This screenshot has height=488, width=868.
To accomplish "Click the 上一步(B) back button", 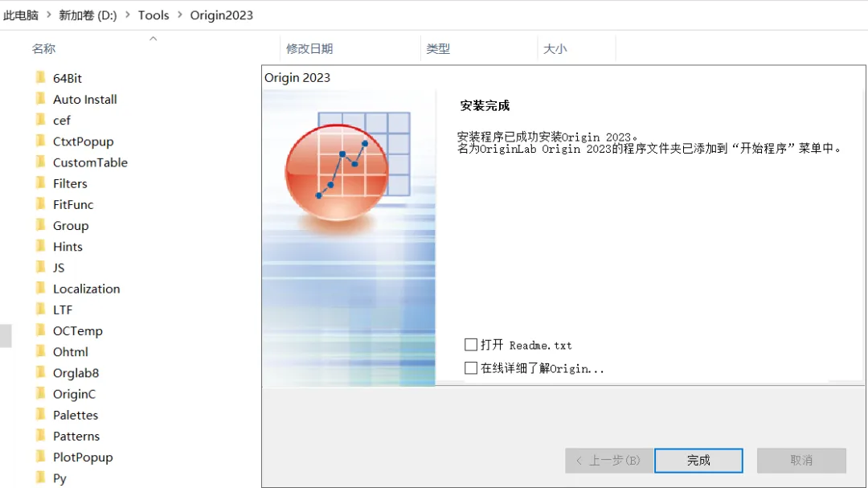I will click(609, 461).
